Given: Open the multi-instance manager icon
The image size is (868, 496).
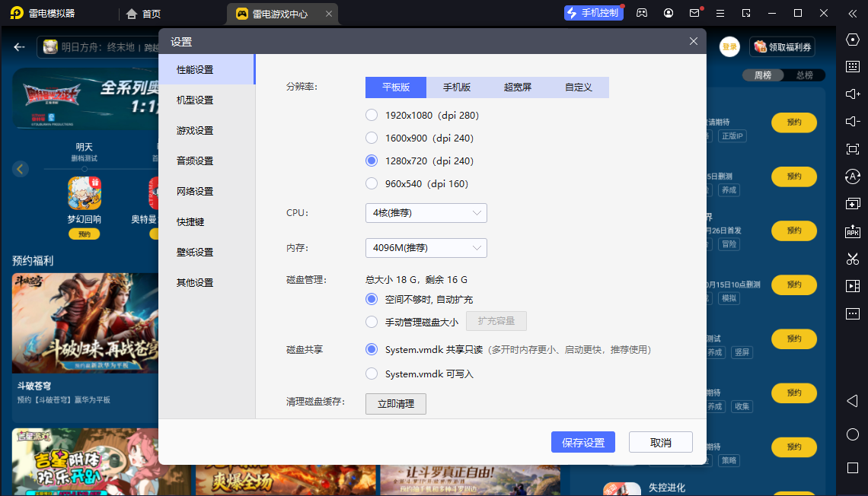Looking at the screenshot, I should tap(853, 204).
